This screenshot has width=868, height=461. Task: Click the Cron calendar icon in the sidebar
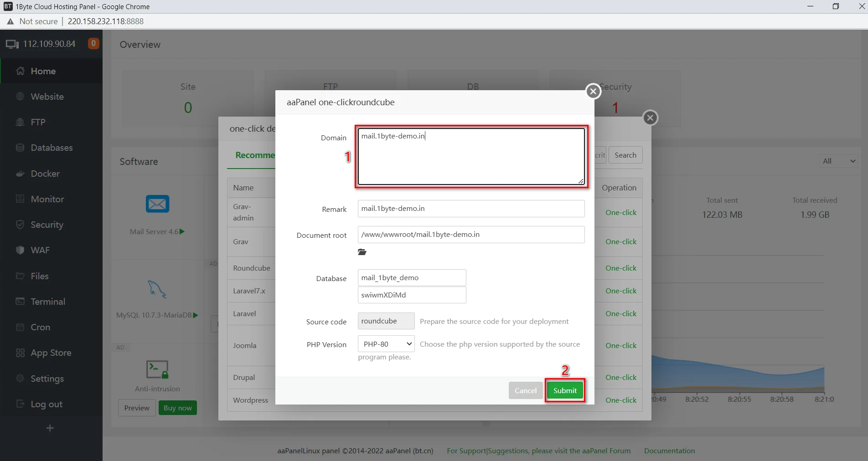pyautogui.click(x=20, y=327)
